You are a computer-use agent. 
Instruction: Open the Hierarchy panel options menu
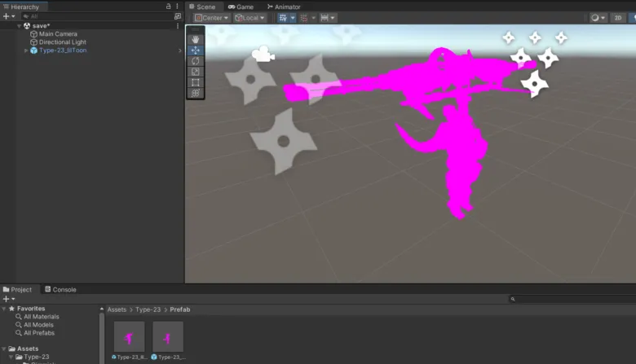point(179,7)
